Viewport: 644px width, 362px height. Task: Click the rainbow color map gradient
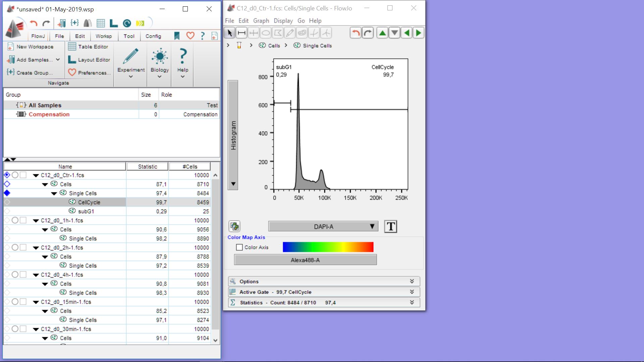328,247
